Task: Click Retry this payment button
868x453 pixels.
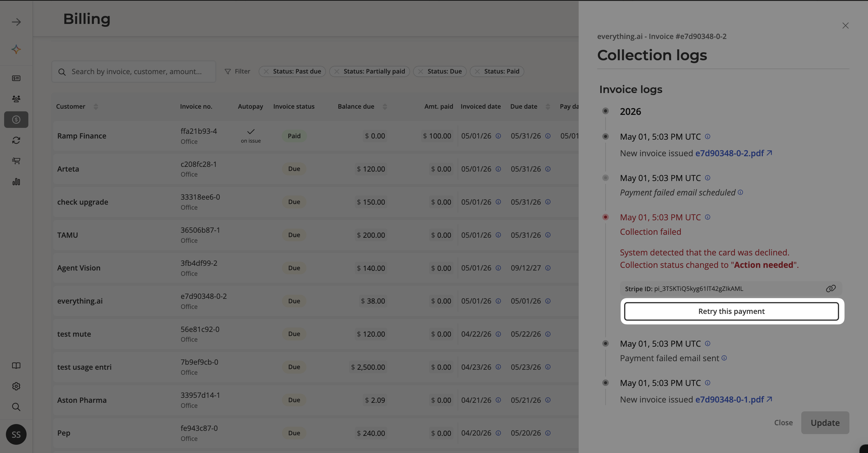Action: tap(731, 311)
